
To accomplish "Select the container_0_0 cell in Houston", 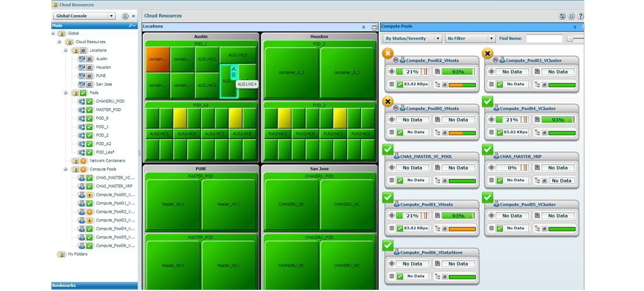I will tap(292, 73).
